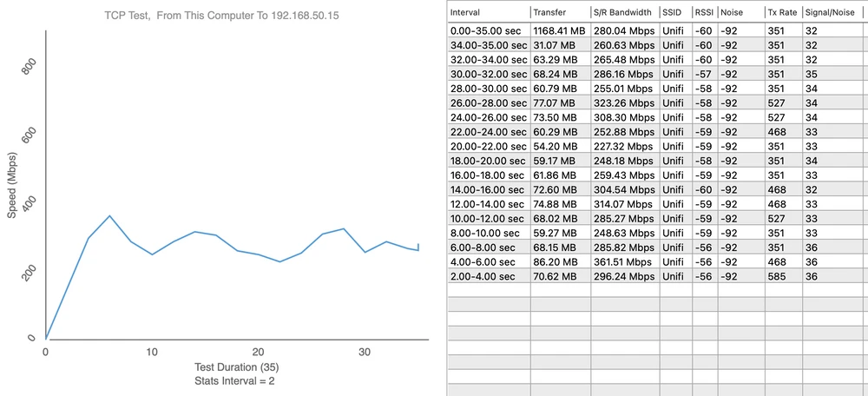The image size is (868, 396).
Task: Sort rows by the RSSI column header
Action: pos(704,12)
